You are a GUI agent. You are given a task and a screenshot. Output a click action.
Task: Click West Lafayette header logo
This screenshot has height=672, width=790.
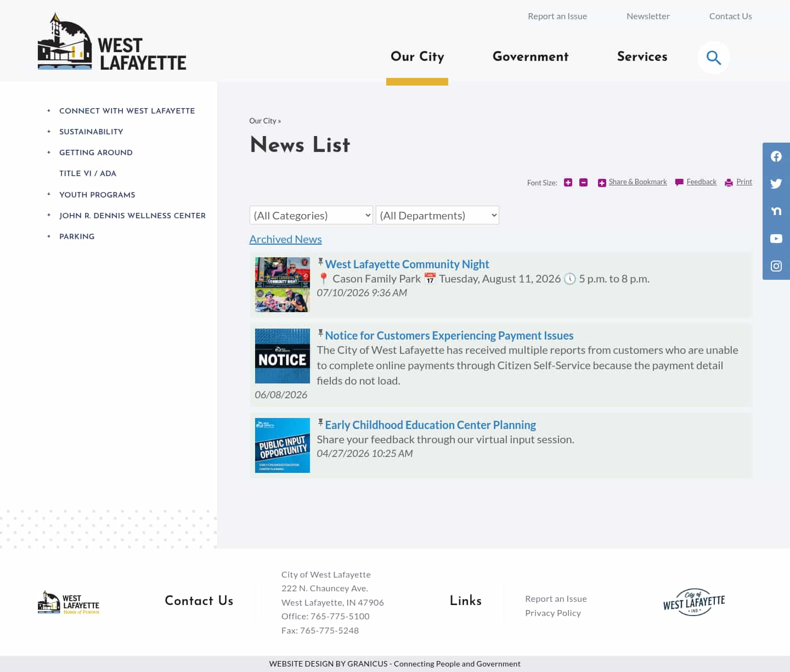coord(112,42)
